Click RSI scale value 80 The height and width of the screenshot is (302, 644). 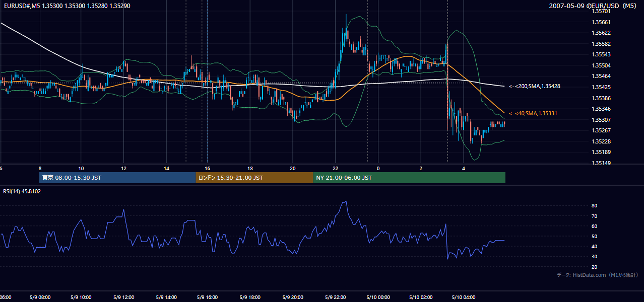pyautogui.click(x=594, y=206)
